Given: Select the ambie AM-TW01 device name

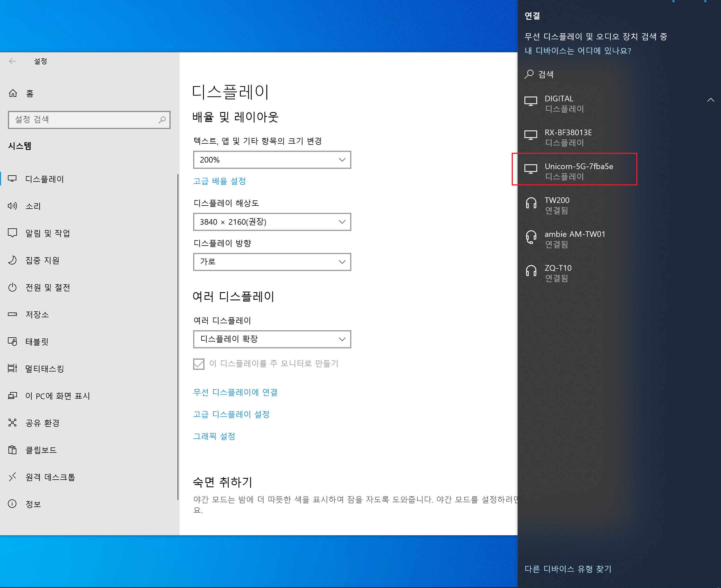Looking at the screenshot, I should pyautogui.click(x=575, y=234).
